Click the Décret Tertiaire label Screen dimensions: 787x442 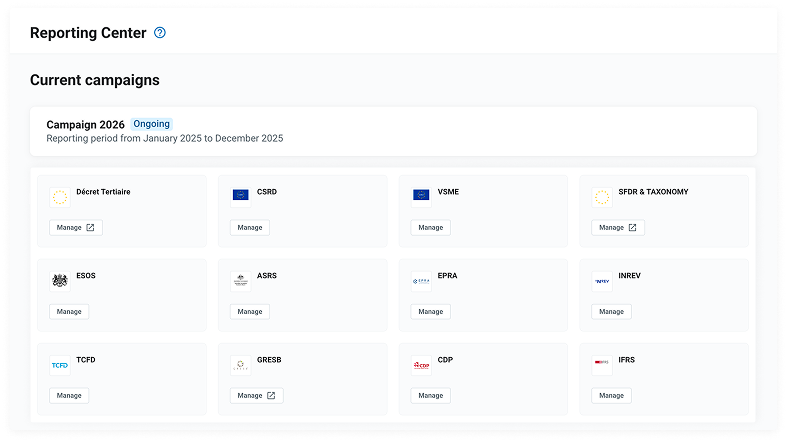pyautogui.click(x=103, y=192)
